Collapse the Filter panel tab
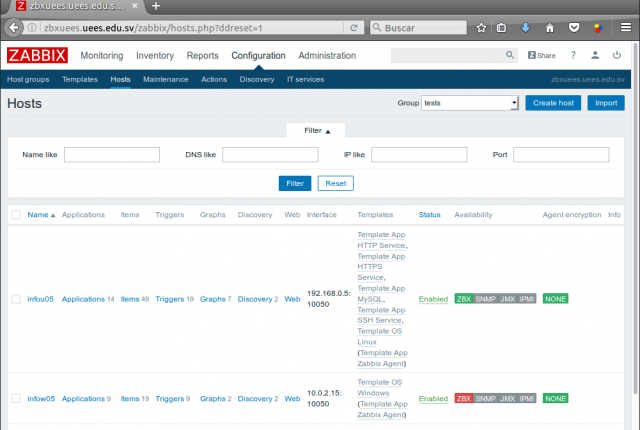640x430 pixels. coord(316,131)
